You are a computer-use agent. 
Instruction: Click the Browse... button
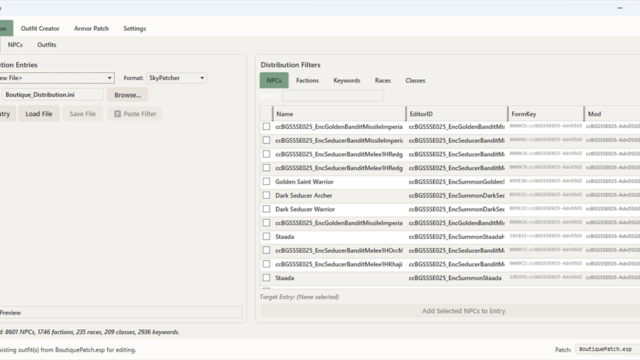point(128,95)
